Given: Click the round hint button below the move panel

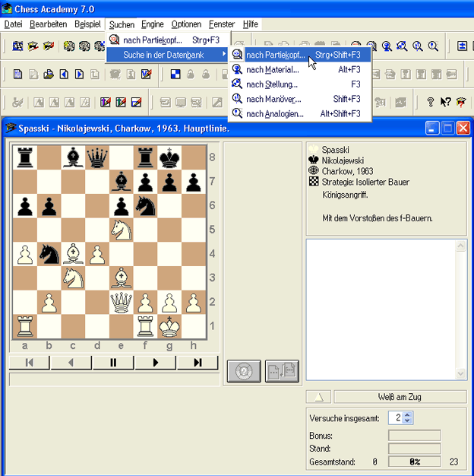Looking at the screenshot, I should tap(244, 371).
